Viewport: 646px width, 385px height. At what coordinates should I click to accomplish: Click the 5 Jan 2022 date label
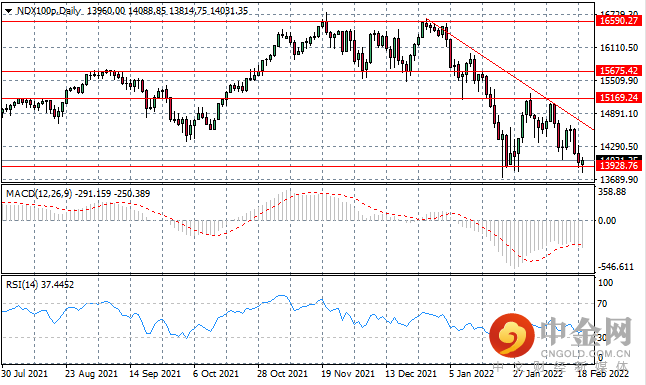point(471,373)
